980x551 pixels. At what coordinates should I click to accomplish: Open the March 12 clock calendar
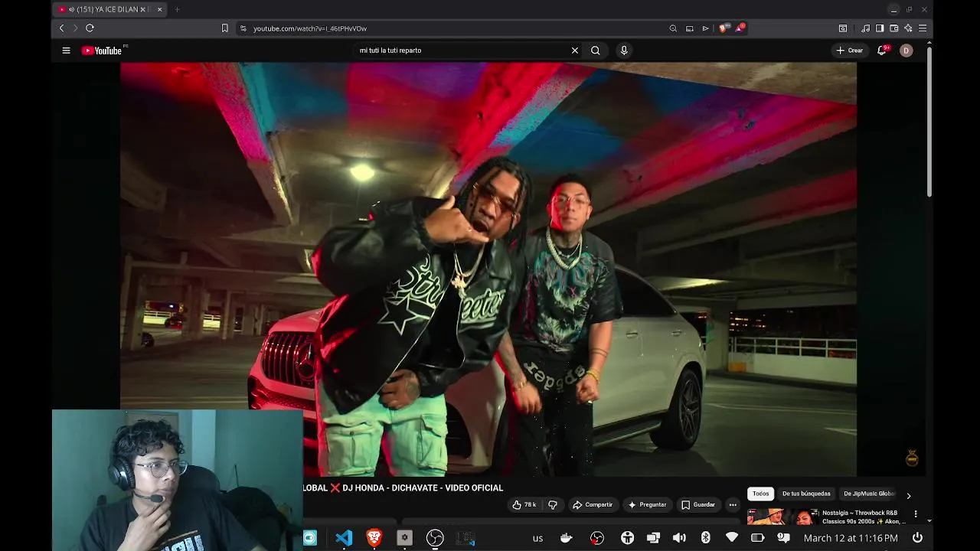[851, 538]
